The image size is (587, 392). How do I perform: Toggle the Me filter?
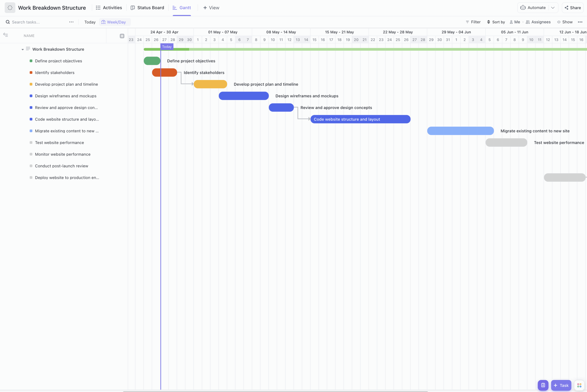515,22
